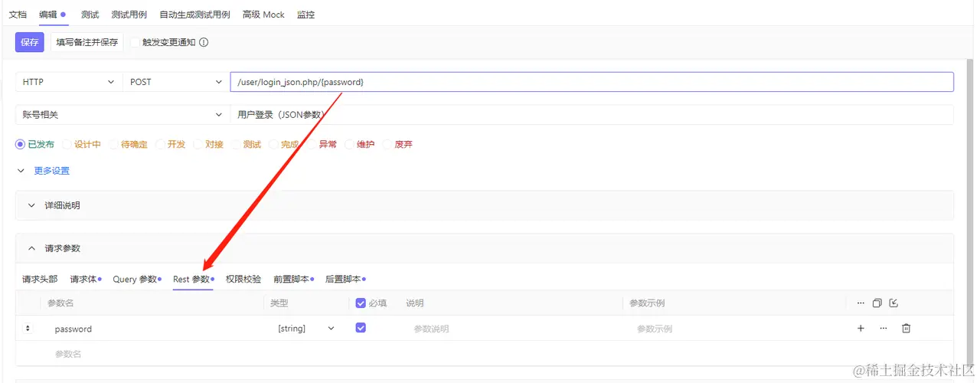Viewport: 980px width, 383px height.
Task: Select the 维护 status radio
Action: pos(349,144)
